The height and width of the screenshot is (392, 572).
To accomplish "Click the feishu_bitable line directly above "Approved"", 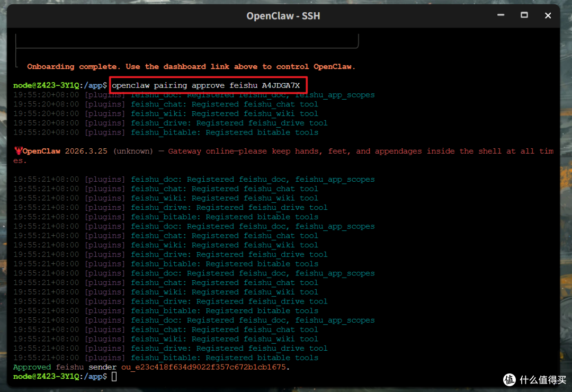I will pos(166,358).
